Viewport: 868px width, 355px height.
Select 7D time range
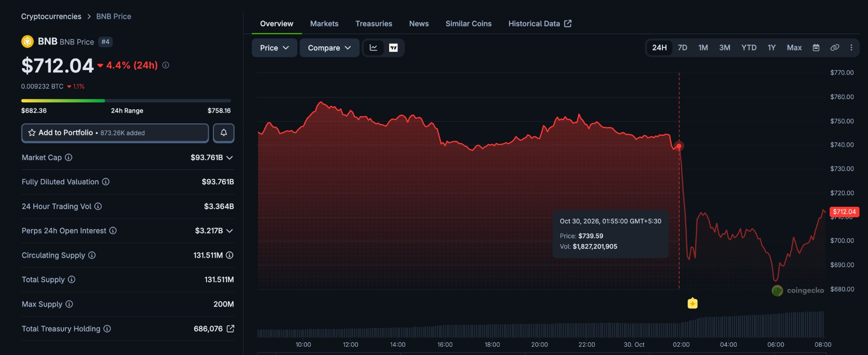click(x=683, y=48)
